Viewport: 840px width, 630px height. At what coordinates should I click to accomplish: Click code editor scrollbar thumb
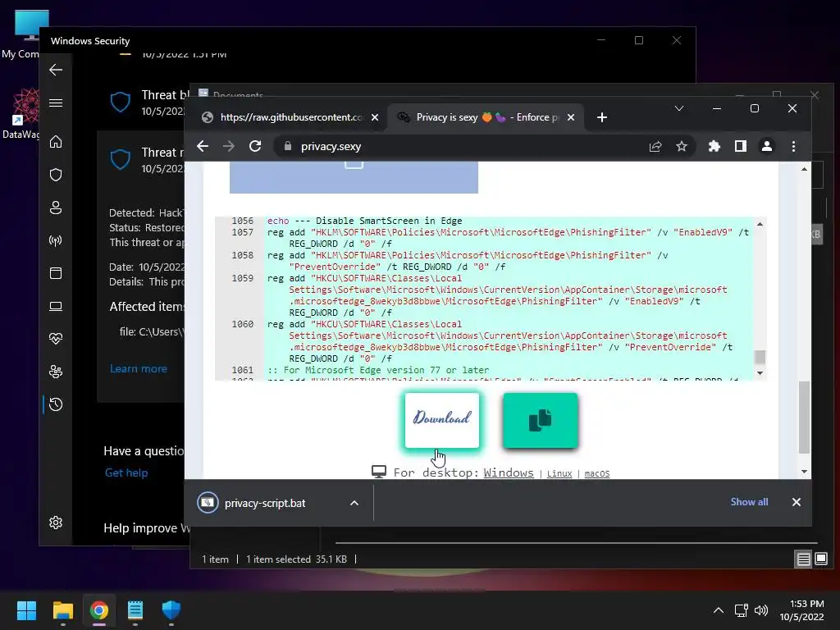point(760,357)
